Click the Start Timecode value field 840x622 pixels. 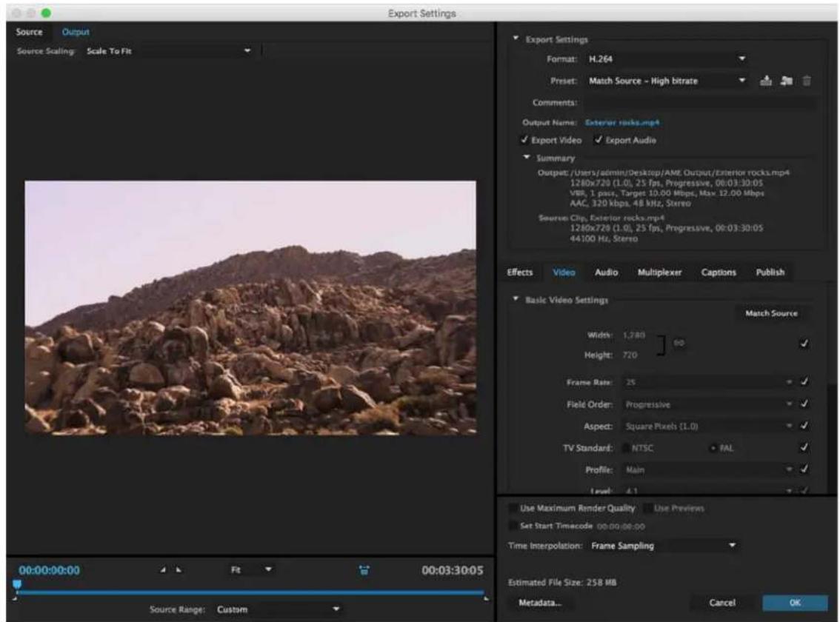(x=621, y=526)
